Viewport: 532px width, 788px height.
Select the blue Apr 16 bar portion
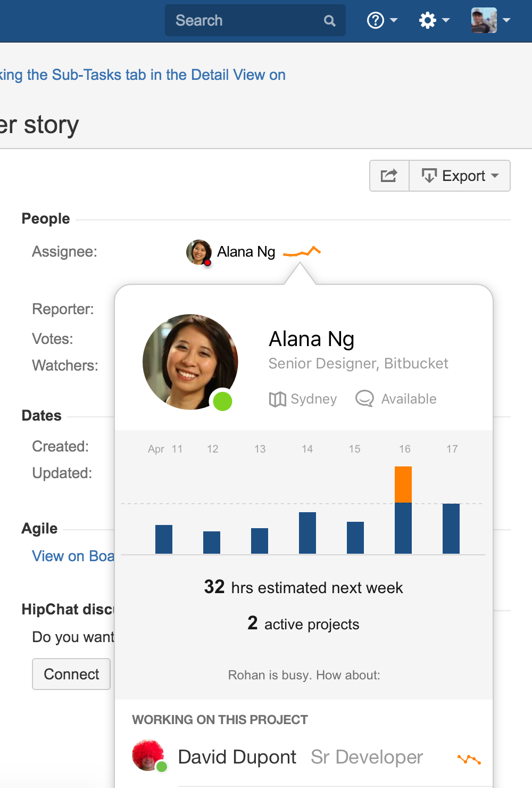point(403,528)
